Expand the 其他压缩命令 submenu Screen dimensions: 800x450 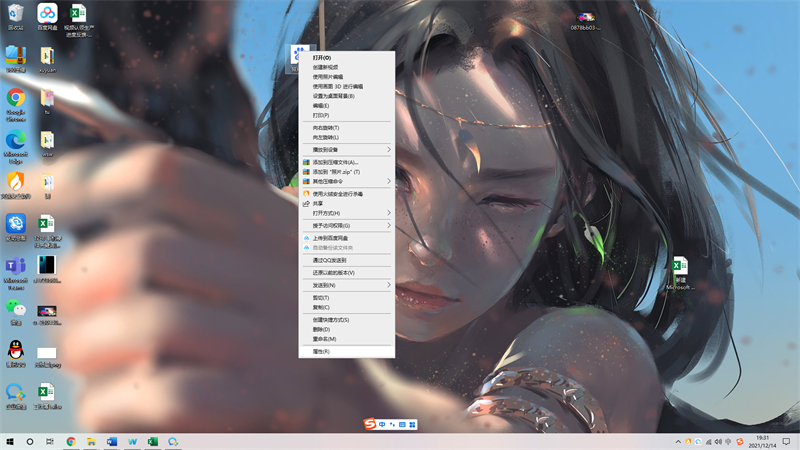click(x=346, y=181)
